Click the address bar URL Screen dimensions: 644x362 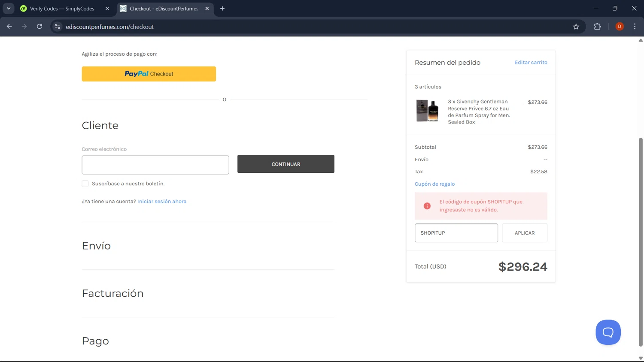coord(110,27)
